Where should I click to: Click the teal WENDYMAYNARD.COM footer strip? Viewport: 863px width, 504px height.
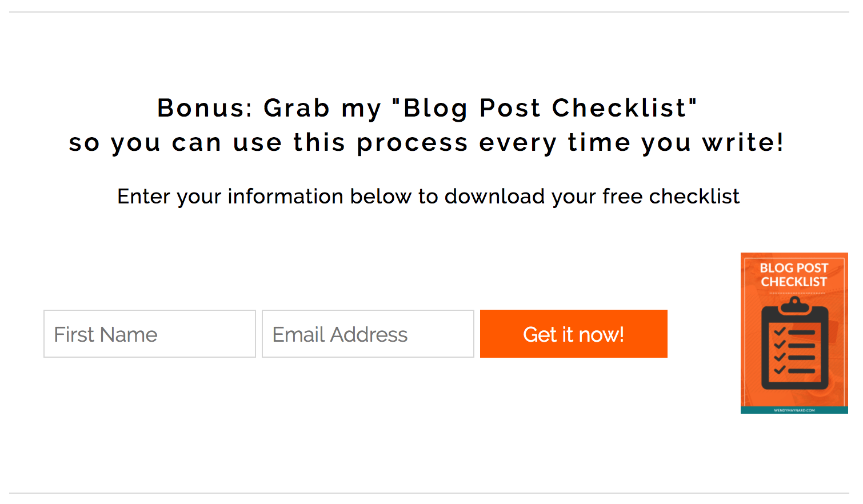click(794, 410)
